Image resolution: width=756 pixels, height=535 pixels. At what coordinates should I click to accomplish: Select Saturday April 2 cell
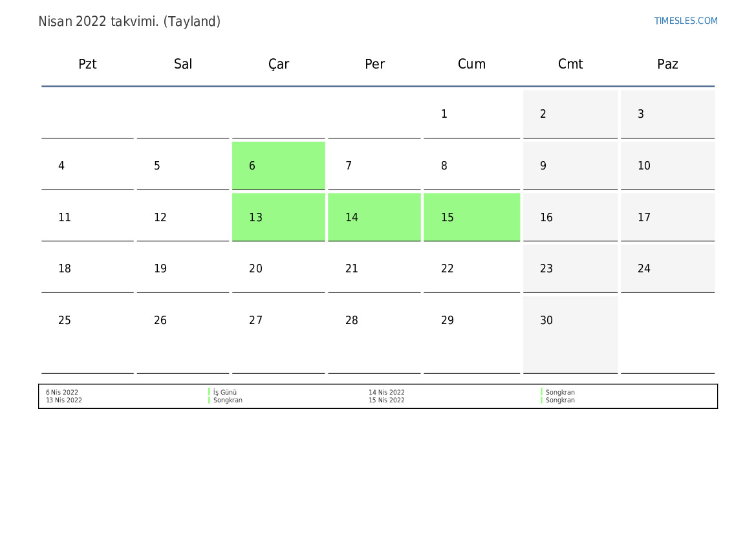(x=570, y=114)
